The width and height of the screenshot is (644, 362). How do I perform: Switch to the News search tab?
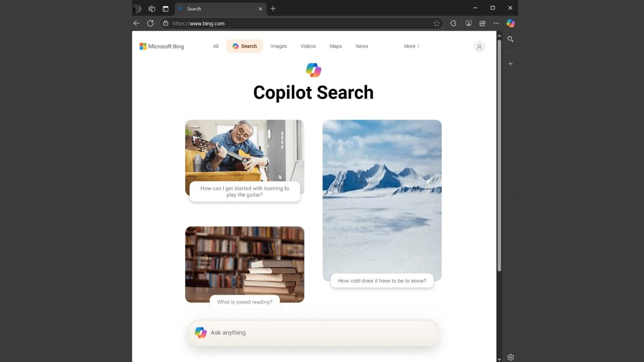[361, 46]
